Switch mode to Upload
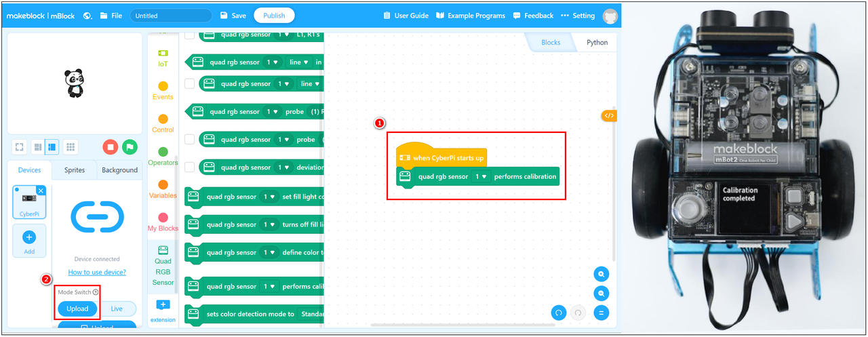 point(77,309)
